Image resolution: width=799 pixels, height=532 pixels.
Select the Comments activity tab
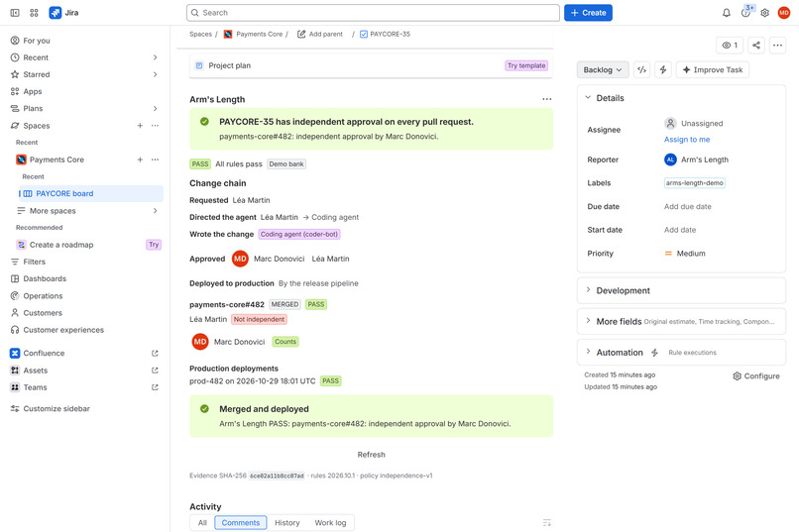click(241, 523)
